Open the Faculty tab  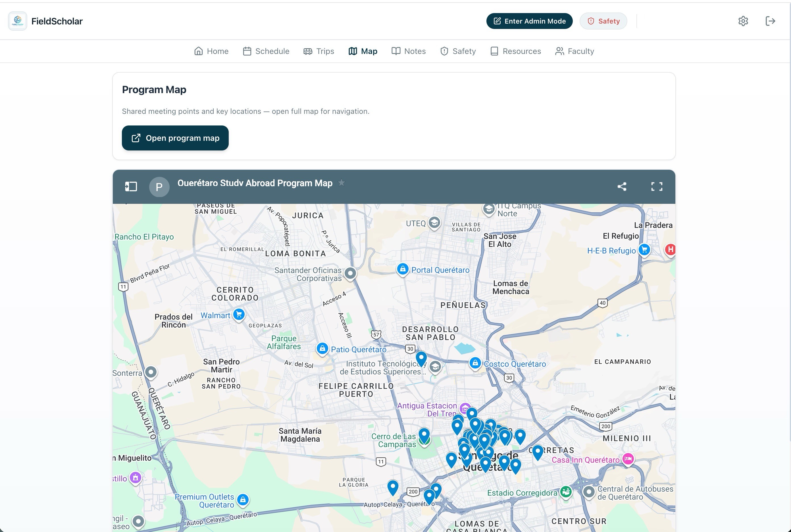point(574,51)
